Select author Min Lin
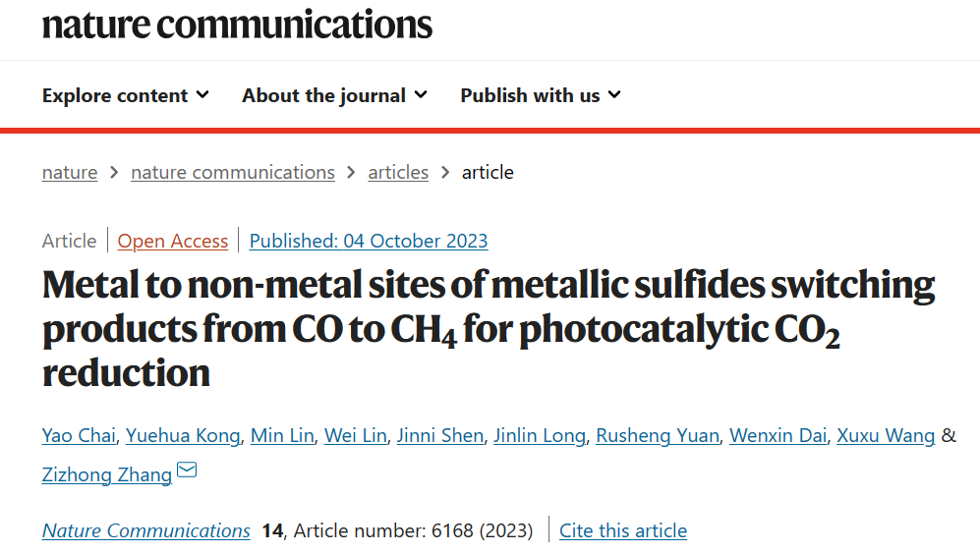This screenshot has width=980, height=553. [282, 435]
